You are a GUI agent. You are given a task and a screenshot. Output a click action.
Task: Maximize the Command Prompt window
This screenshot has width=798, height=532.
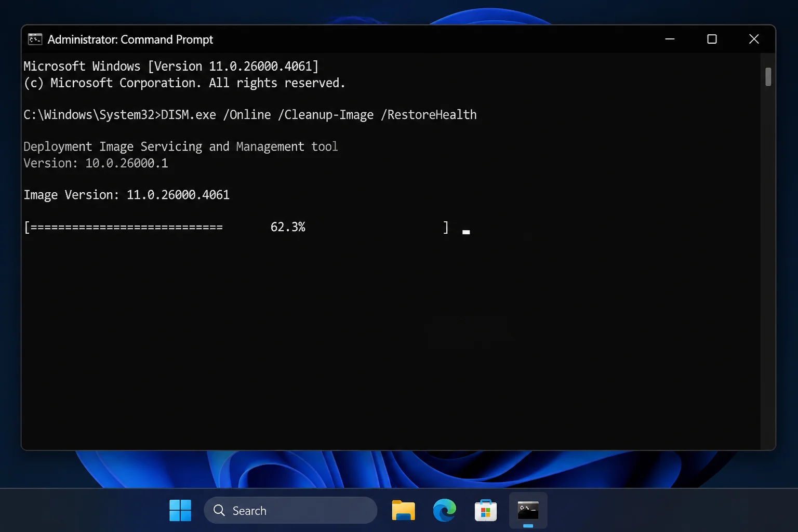click(712, 39)
